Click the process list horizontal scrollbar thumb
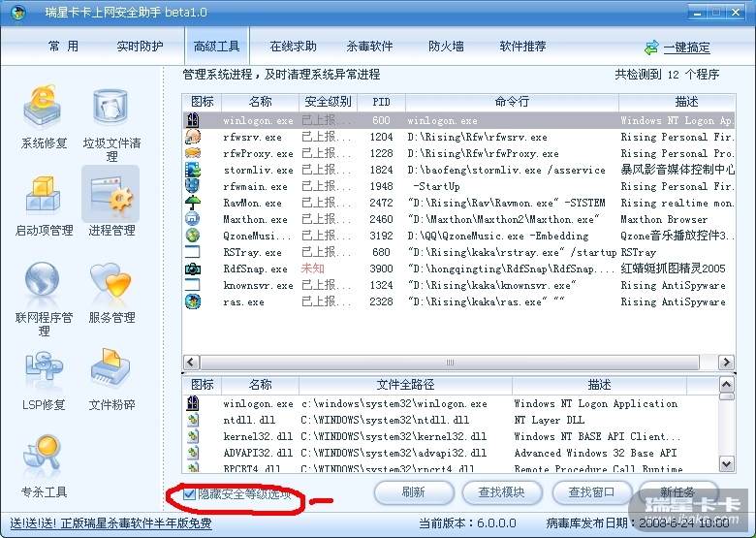Screen dimensions: 756x538 click(450, 362)
